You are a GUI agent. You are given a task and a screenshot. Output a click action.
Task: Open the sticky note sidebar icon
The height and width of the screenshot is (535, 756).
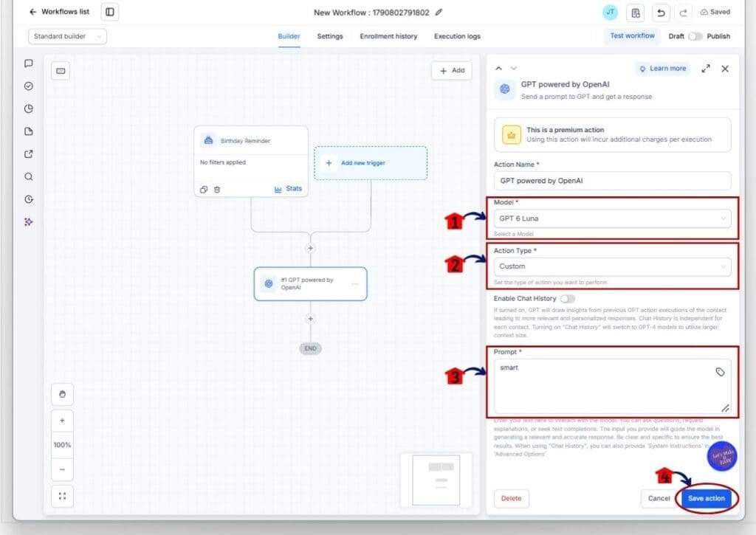pyautogui.click(x=29, y=131)
